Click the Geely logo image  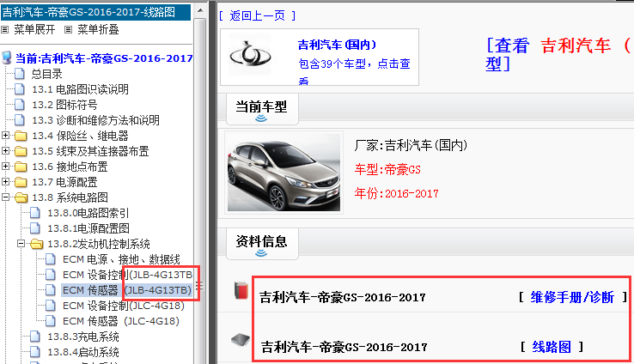(250, 55)
